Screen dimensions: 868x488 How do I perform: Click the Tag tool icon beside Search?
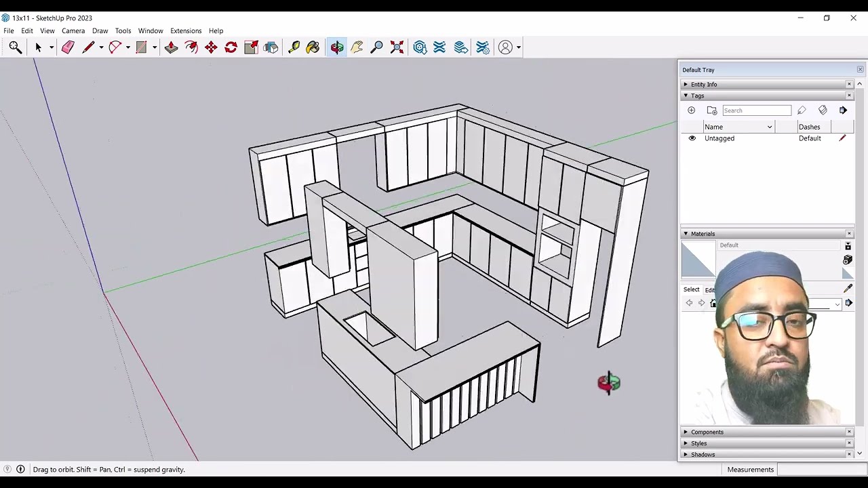(802, 110)
